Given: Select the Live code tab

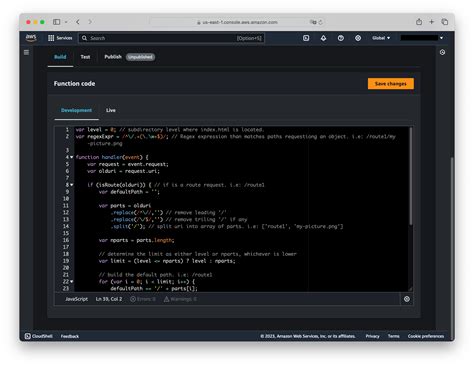Looking at the screenshot, I should click(x=111, y=110).
